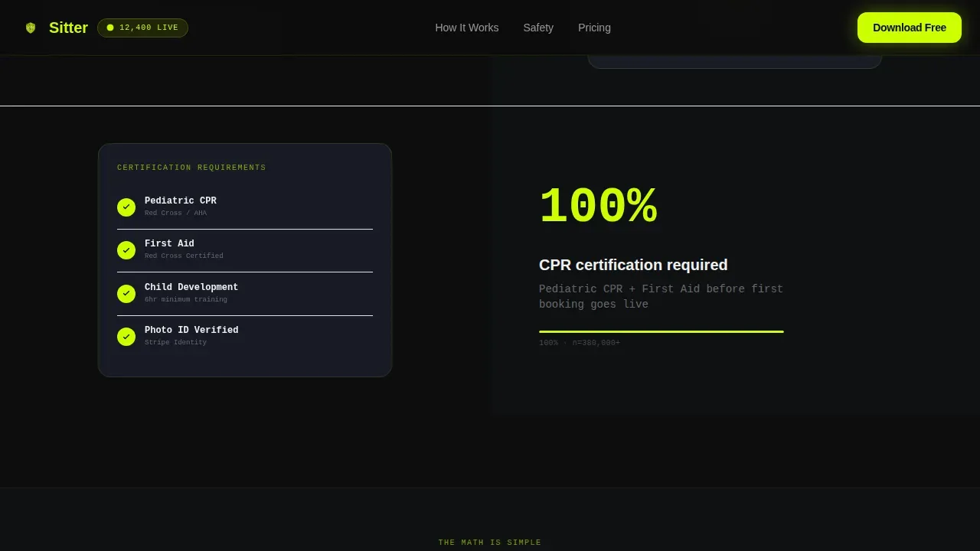Click the Certification Requirements heading
Viewport: 980px width, 551px height.
tap(191, 168)
